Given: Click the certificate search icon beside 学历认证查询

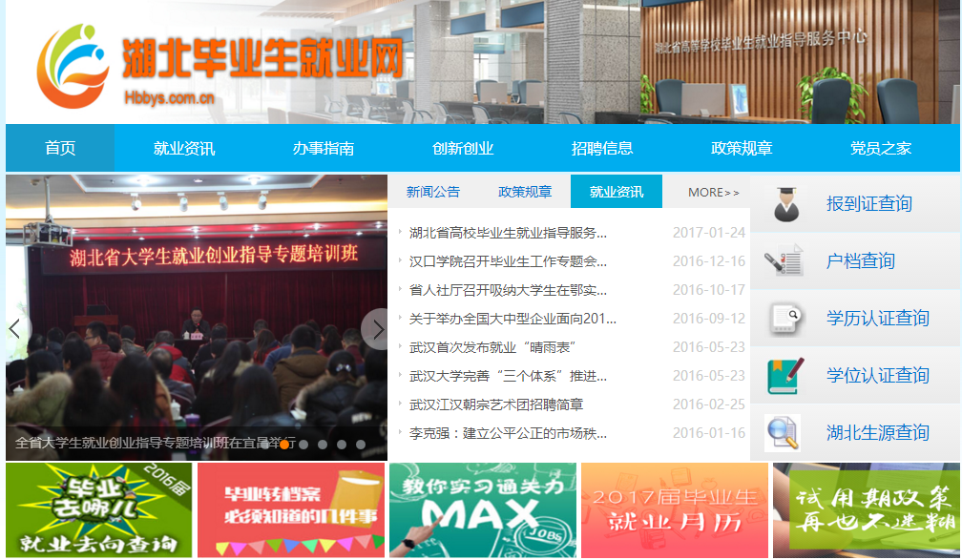Looking at the screenshot, I should click(786, 319).
